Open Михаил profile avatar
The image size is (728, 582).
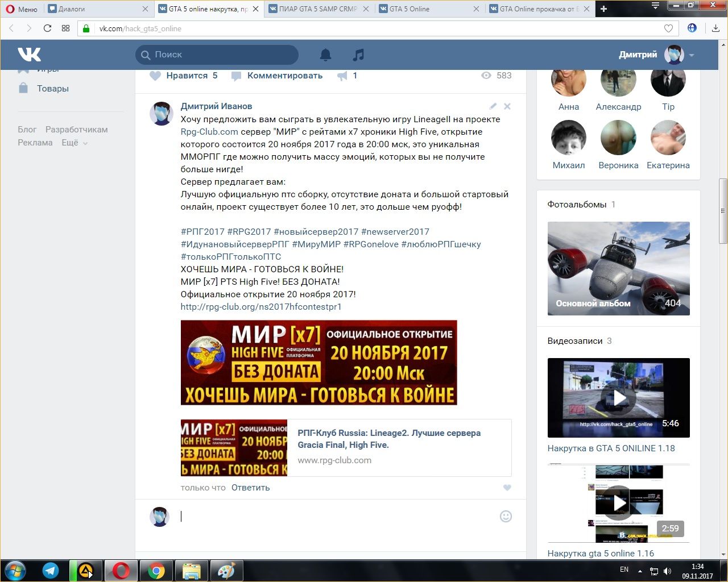(x=569, y=138)
